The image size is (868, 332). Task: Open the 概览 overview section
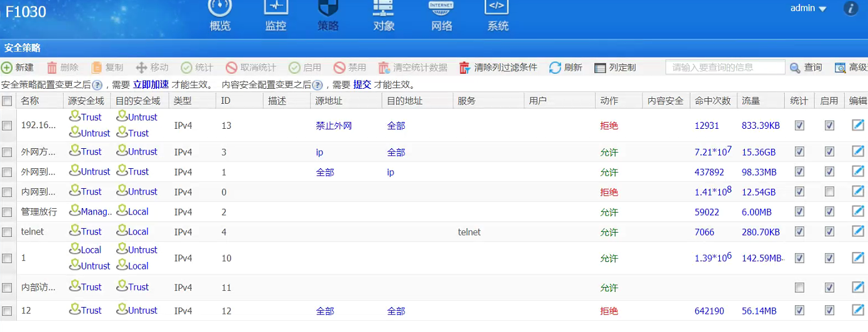220,16
